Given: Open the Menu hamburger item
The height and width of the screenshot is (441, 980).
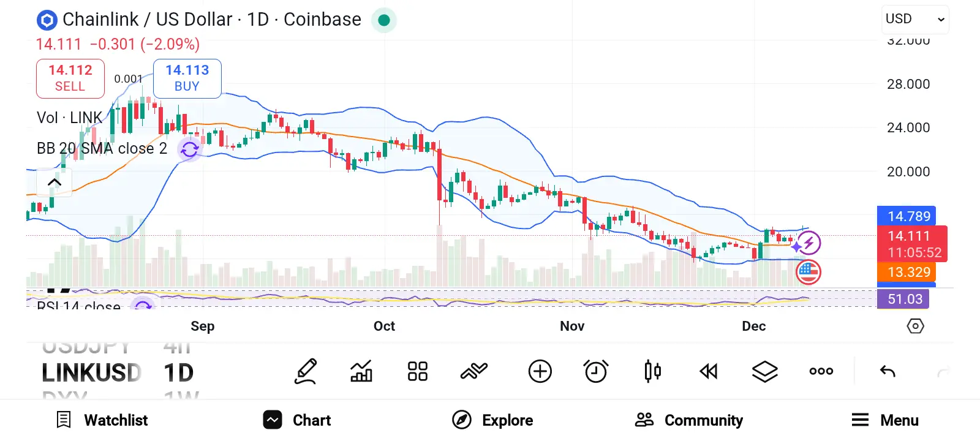Looking at the screenshot, I should click(885, 420).
